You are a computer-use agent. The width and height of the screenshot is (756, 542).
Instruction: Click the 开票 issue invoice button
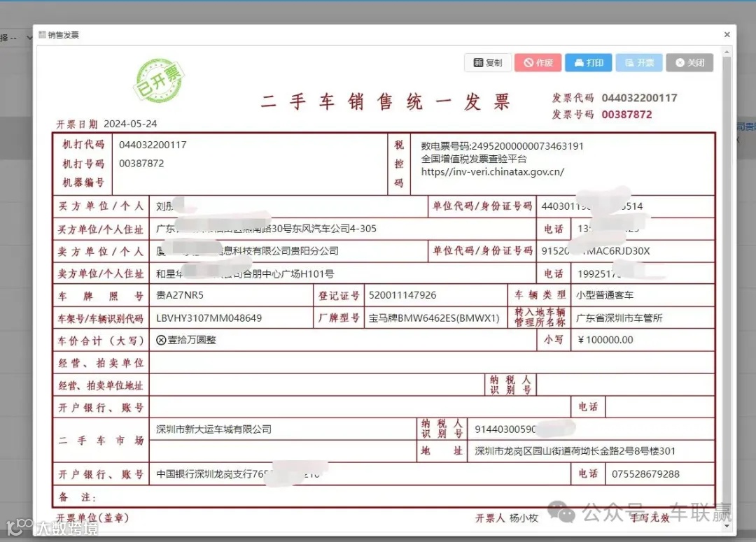tap(639, 63)
